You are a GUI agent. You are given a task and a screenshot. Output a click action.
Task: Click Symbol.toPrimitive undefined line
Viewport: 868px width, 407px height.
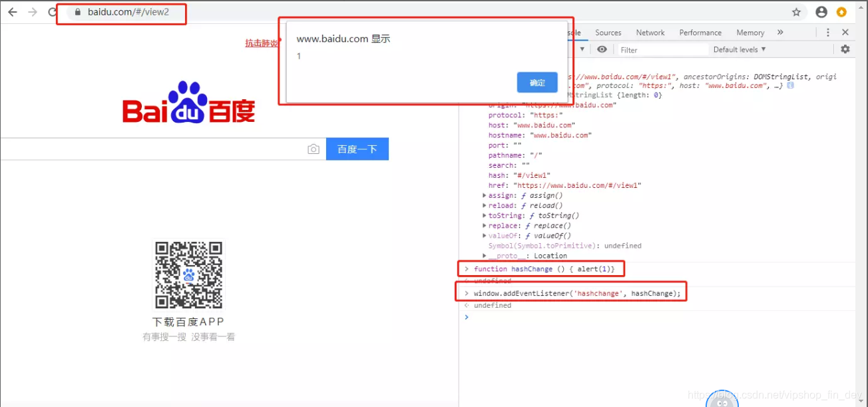[564, 245]
